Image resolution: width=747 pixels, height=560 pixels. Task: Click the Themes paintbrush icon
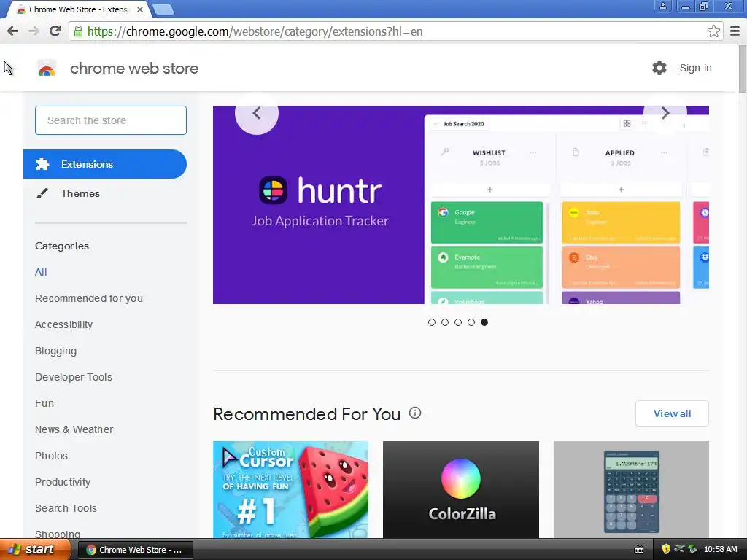(x=42, y=193)
